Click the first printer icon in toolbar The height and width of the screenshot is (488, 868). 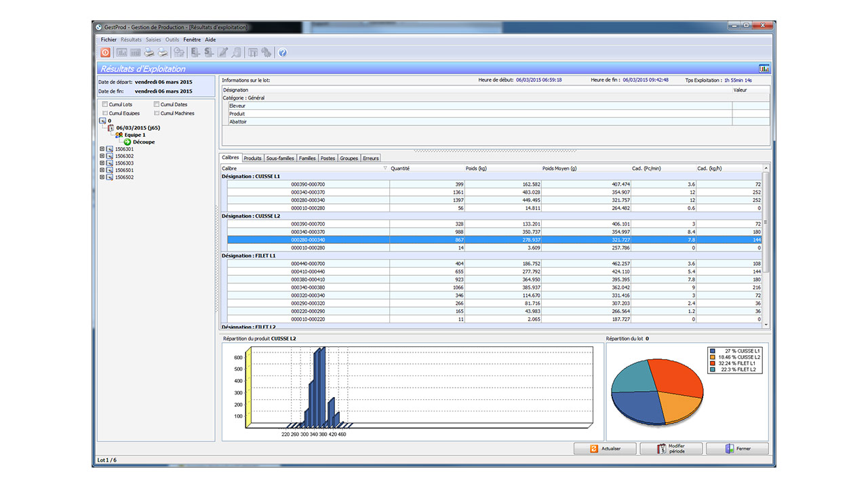coord(149,52)
